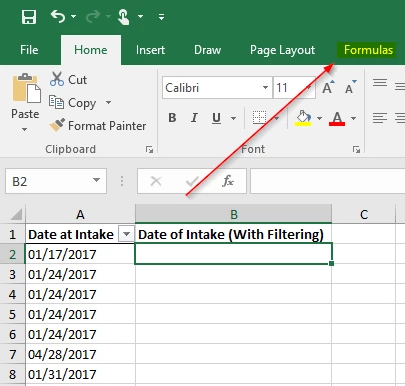
Task: Open the Clipboard dialog launcher
Action: pos(149,149)
